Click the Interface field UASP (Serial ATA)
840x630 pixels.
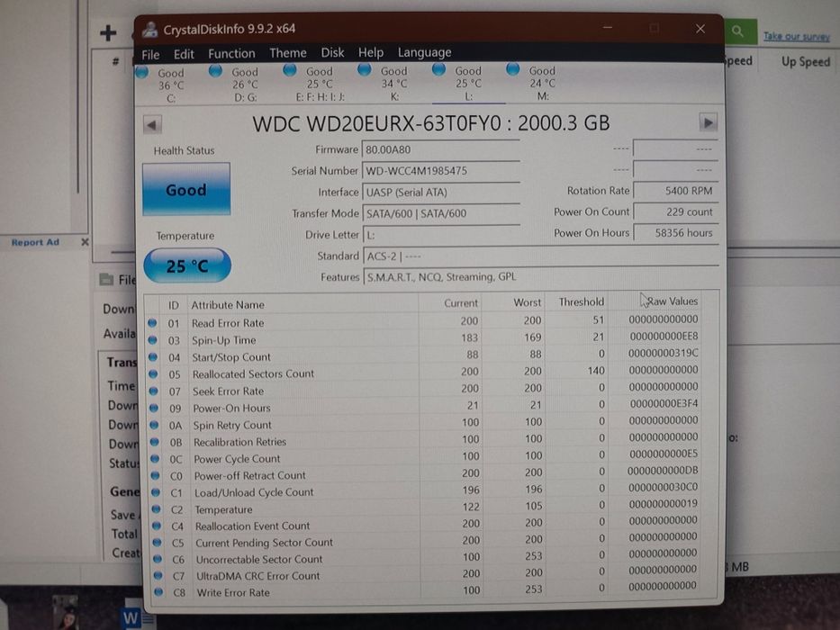[x=441, y=192]
